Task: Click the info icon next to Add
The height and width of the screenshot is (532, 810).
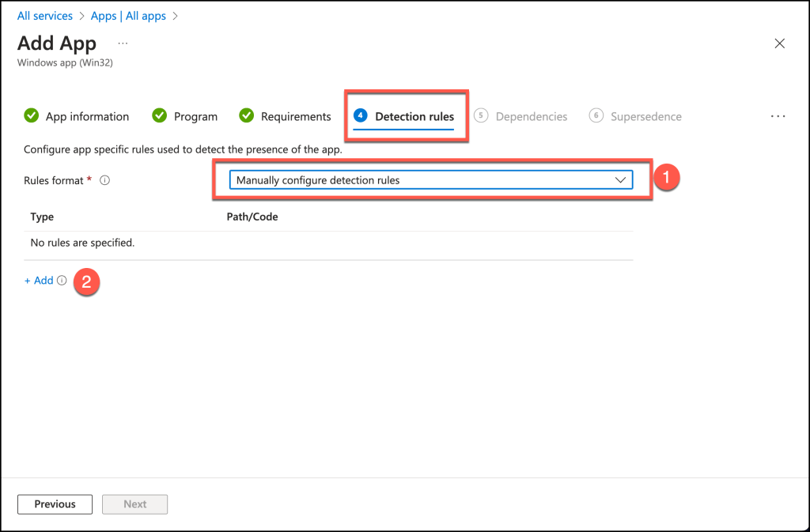Action: coord(62,281)
